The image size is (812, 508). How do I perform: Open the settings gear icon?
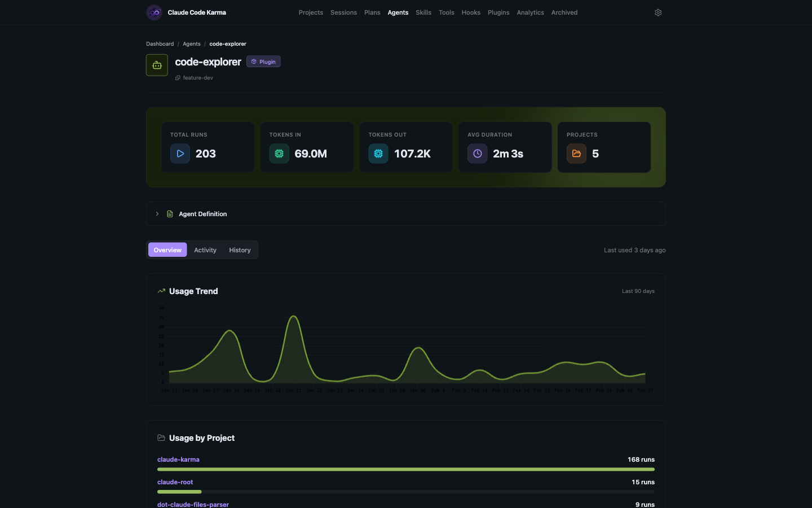pyautogui.click(x=658, y=12)
